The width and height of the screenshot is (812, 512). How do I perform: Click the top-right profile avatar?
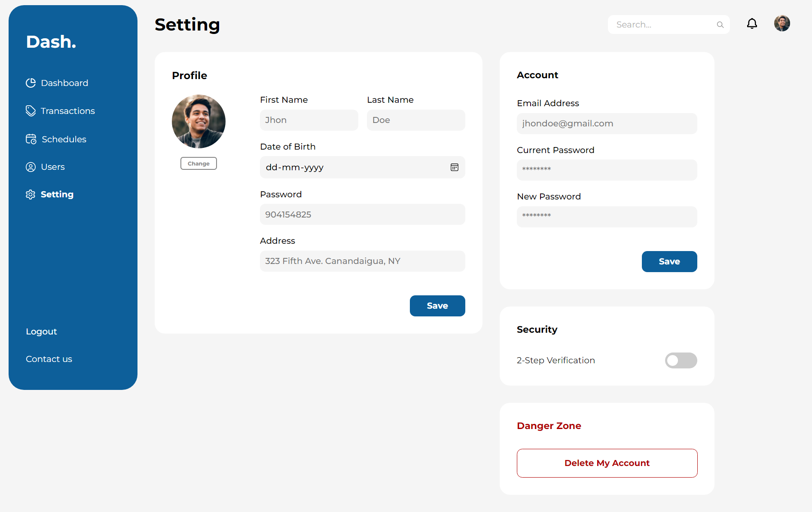pos(782,23)
